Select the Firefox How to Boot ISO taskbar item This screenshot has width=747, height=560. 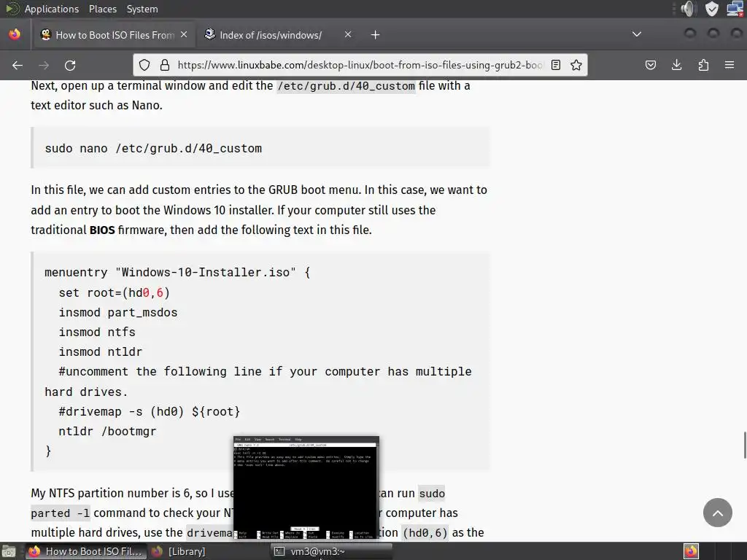(86, 551)
